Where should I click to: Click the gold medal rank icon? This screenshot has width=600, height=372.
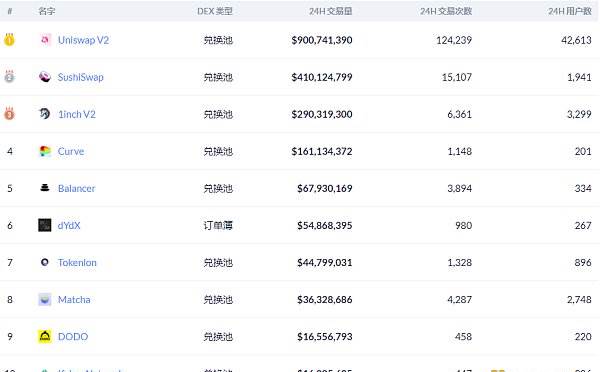[9, 40]
